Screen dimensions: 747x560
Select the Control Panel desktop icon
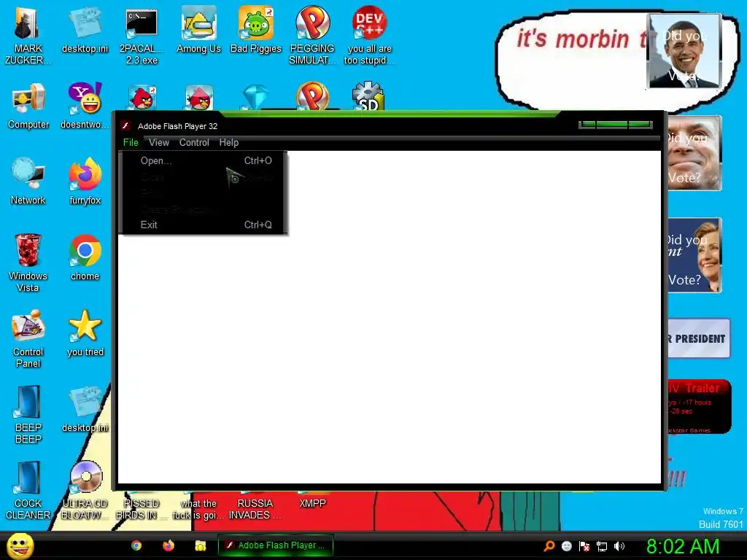(28, 338)
